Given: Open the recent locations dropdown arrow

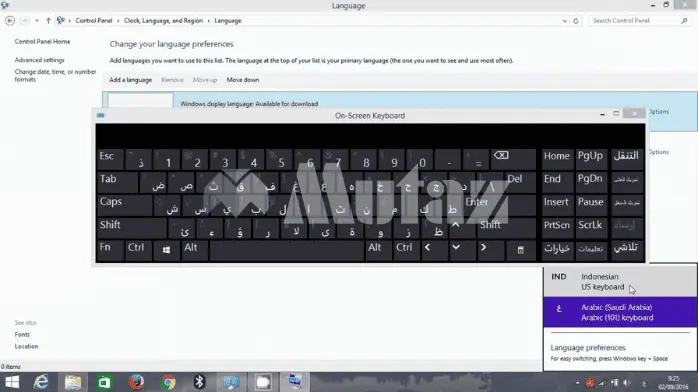Looking at the screenshot, I should pos(37,20).
